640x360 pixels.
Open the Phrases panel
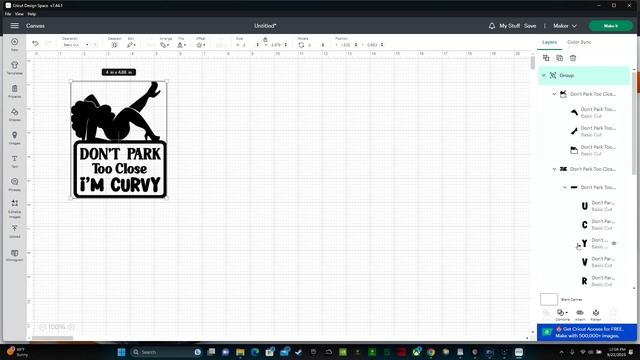14,184
